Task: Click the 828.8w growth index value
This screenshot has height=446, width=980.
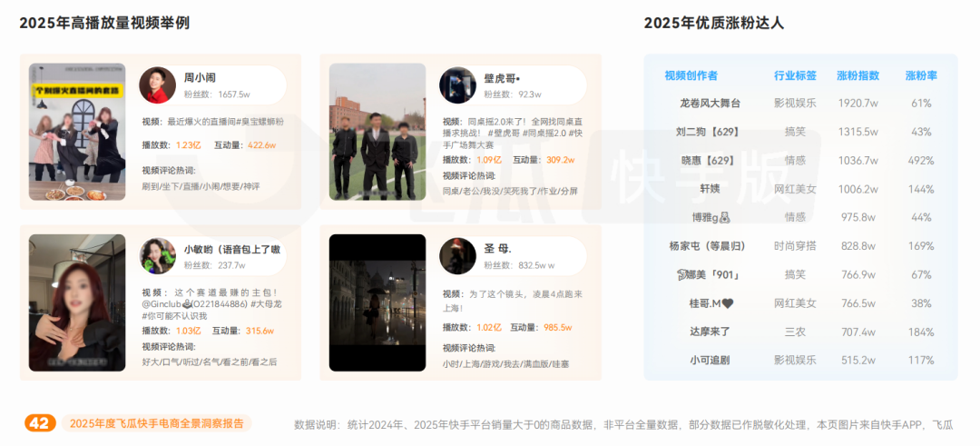Action: pos(858,246)
